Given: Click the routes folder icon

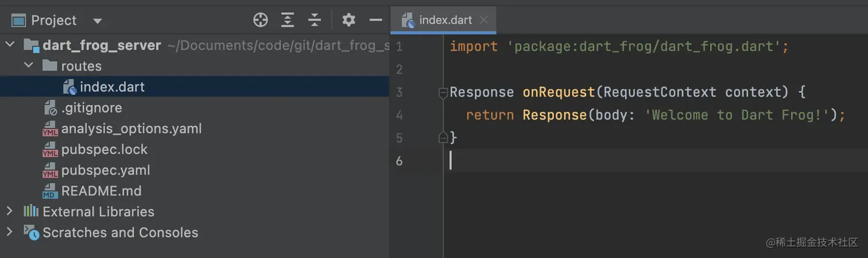Looking at the screenshot, I should pyautogui.click(x=50, y=66).
